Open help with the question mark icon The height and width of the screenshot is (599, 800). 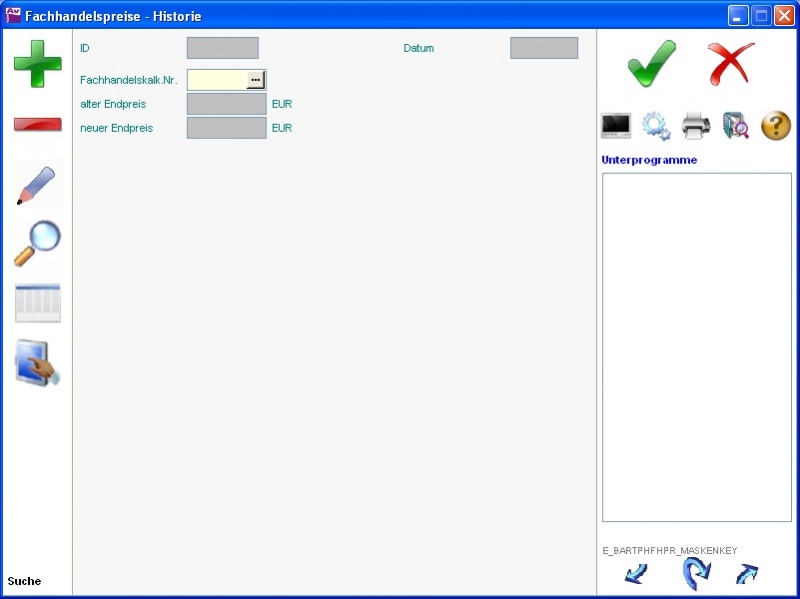click(x=776, y=126)
